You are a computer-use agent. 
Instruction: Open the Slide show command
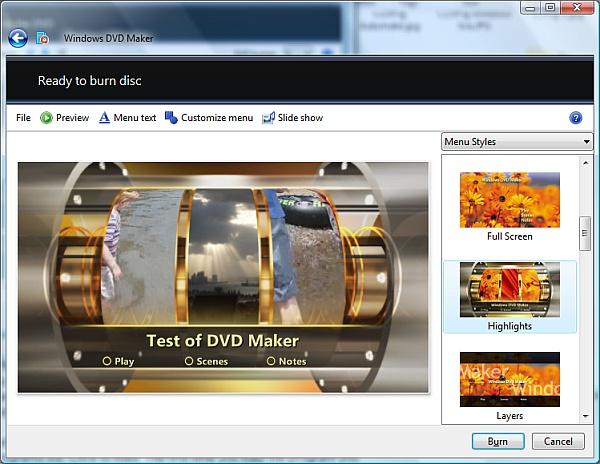point(293,118)
